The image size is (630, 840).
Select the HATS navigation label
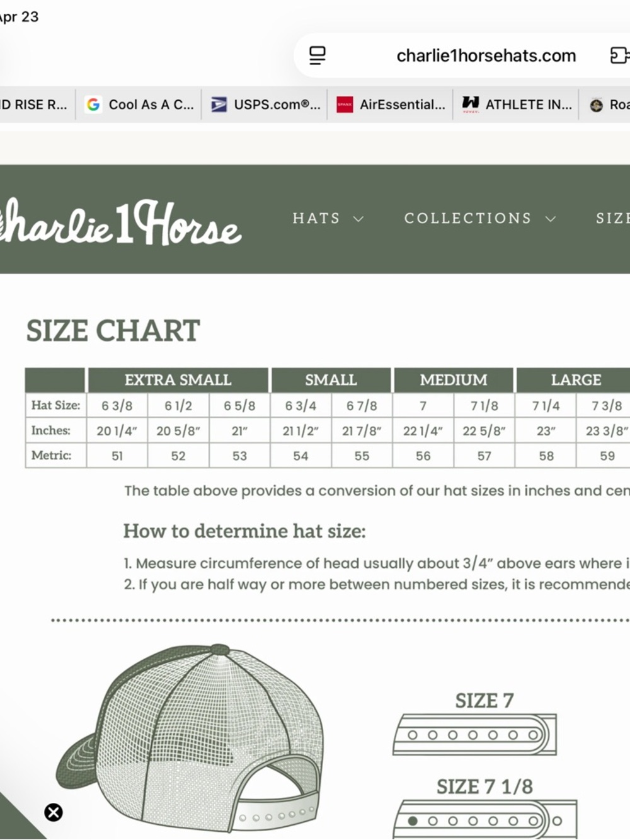point(316,218)
